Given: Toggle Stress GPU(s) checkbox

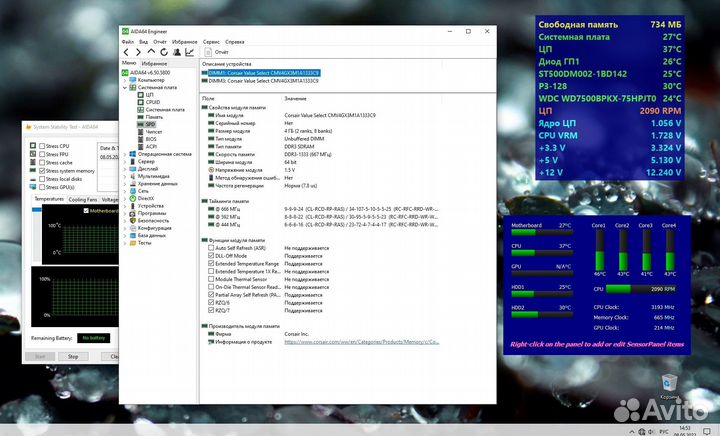Looking at the screenshot, I should click(42, 187).
